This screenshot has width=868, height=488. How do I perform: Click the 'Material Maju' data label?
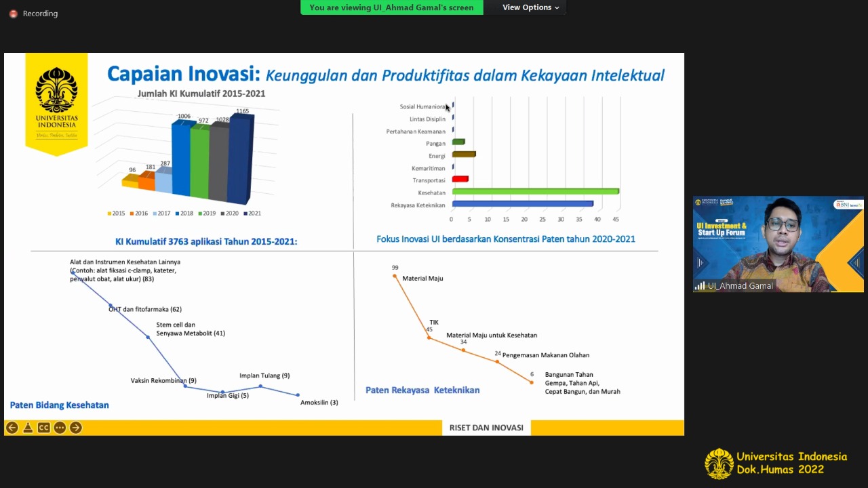(422, 279)
